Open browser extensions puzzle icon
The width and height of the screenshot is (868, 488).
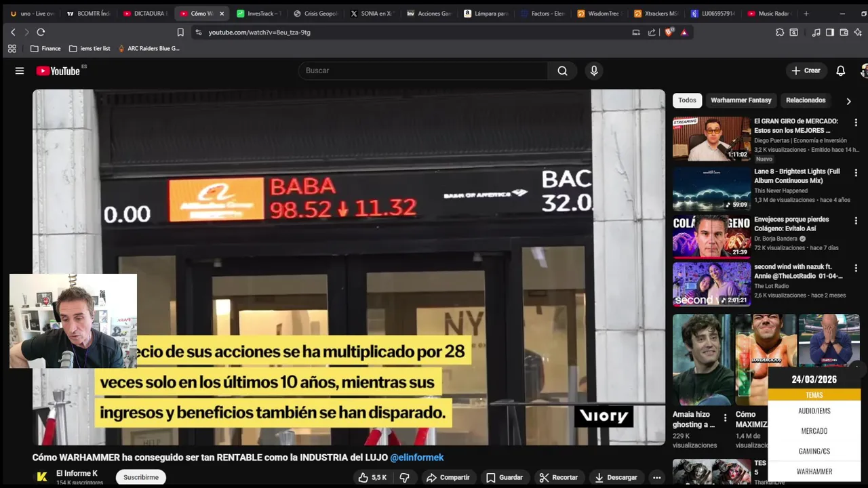(780, 32)
